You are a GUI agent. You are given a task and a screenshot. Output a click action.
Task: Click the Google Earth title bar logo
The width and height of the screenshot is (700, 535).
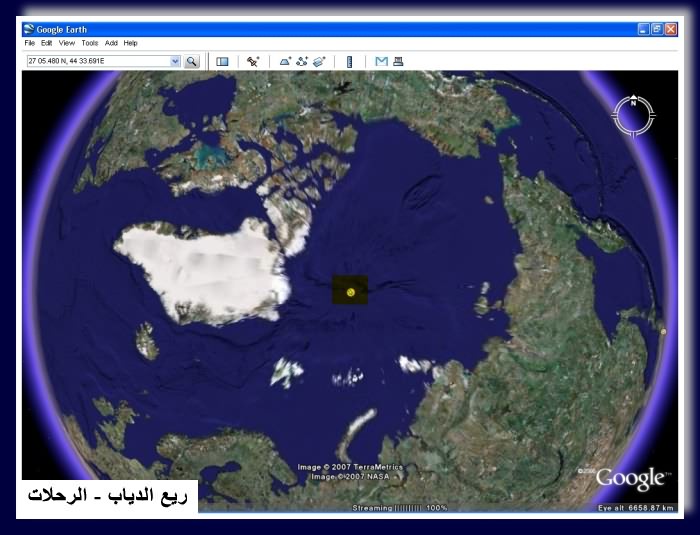pos(29,29)
